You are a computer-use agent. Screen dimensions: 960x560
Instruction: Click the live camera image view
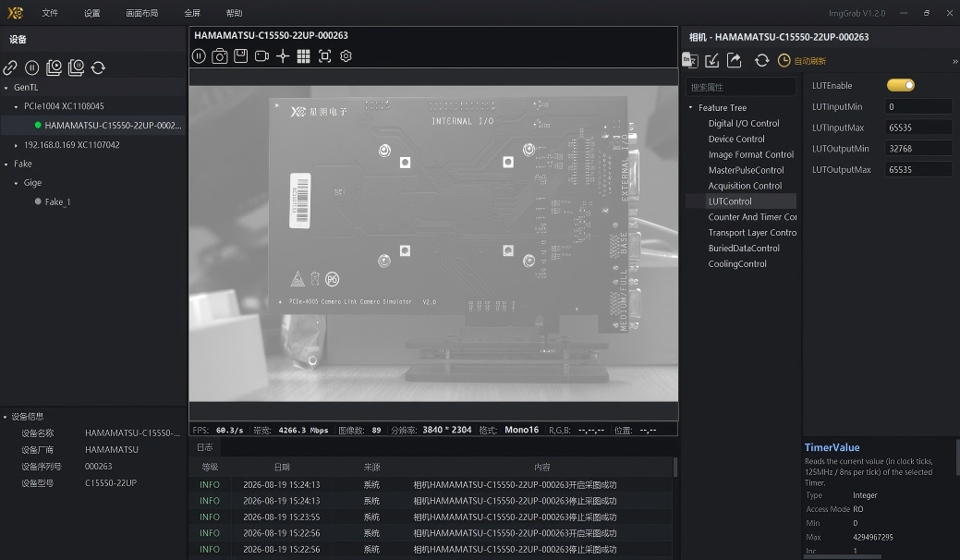[433, 244]
